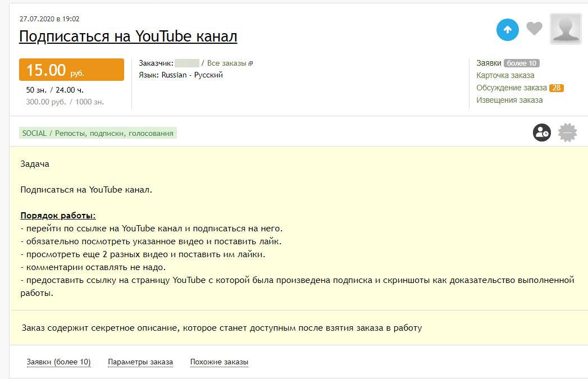Click the orange "28" comments badge

coord(556,88)
